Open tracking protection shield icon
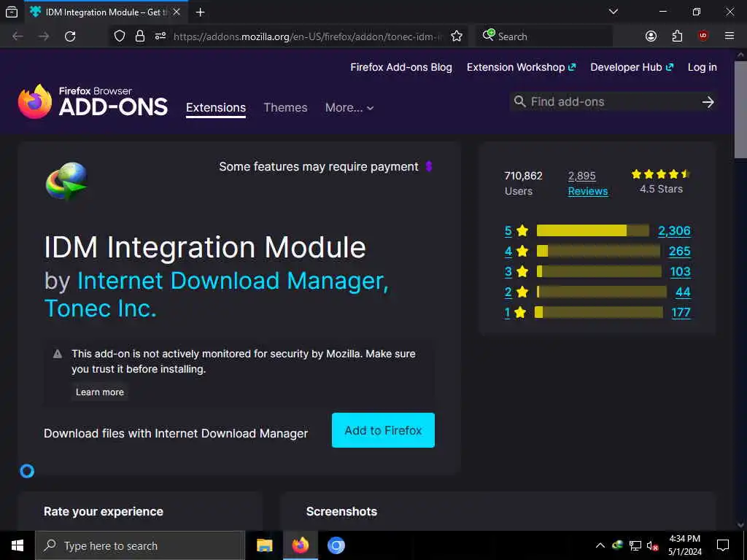 click(x=120, y=36)
